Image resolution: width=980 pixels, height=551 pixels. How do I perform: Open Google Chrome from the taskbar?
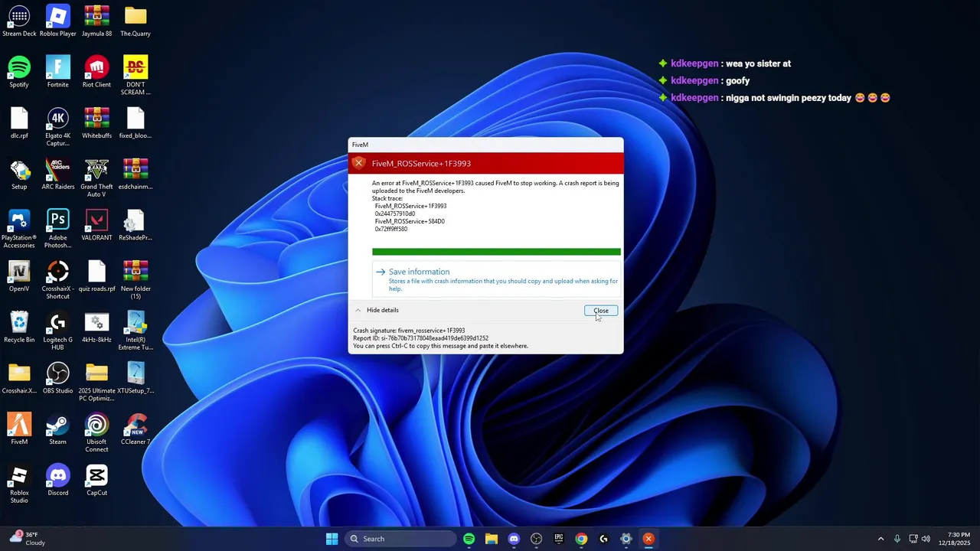581,539
